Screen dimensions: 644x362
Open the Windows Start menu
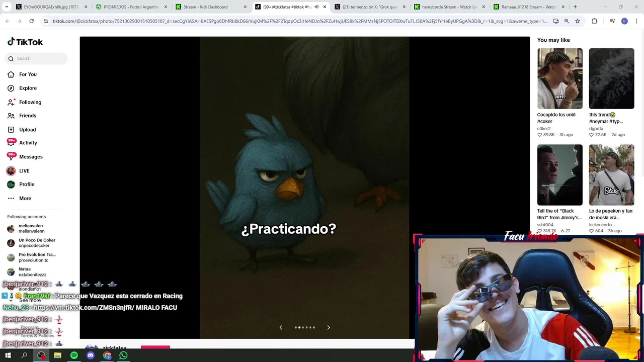pos(8,355)
